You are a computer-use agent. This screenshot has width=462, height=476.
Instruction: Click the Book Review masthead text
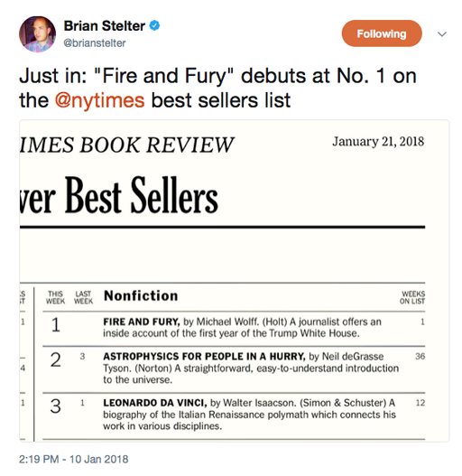click(127, 145)
